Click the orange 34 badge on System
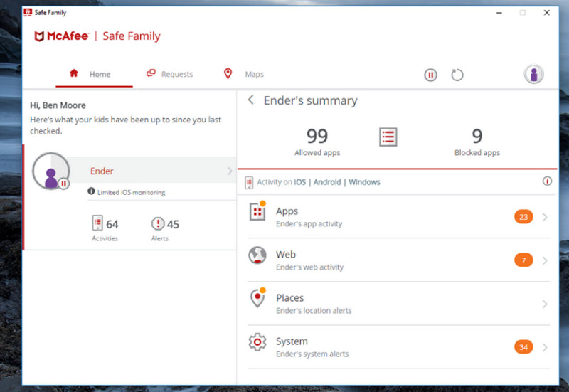Screen dimensions: 569x392 point(523,347)
